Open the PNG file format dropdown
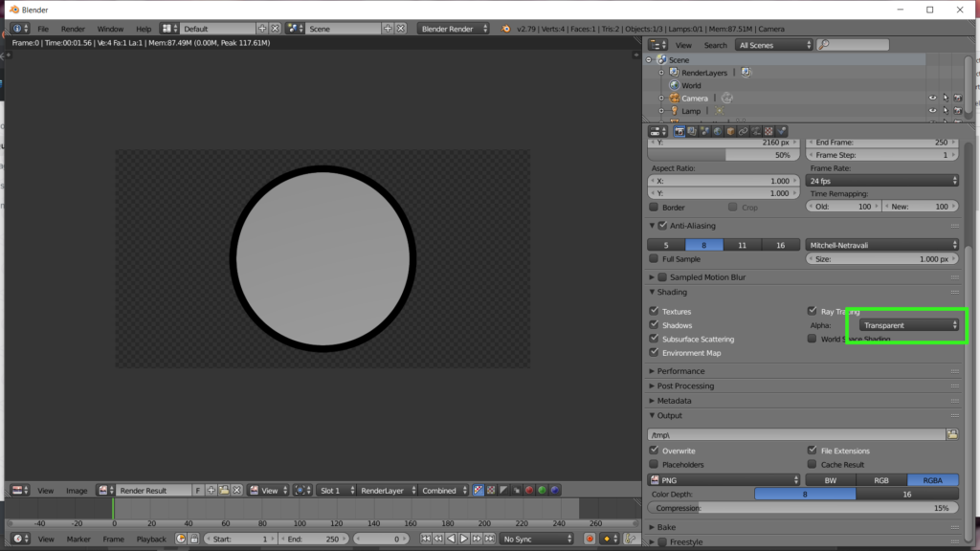The height and width of the screenshot is (551, 980). [724, 479]
